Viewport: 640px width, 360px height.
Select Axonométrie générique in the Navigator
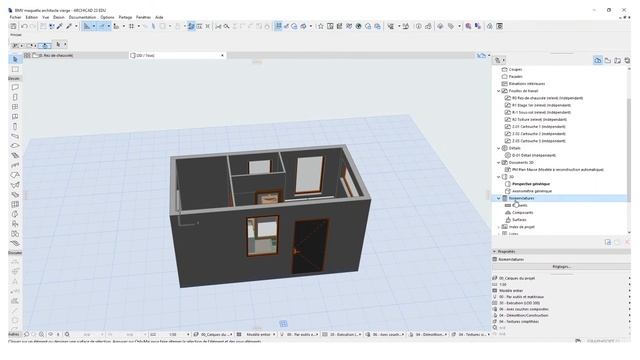[x=532, y=191]
